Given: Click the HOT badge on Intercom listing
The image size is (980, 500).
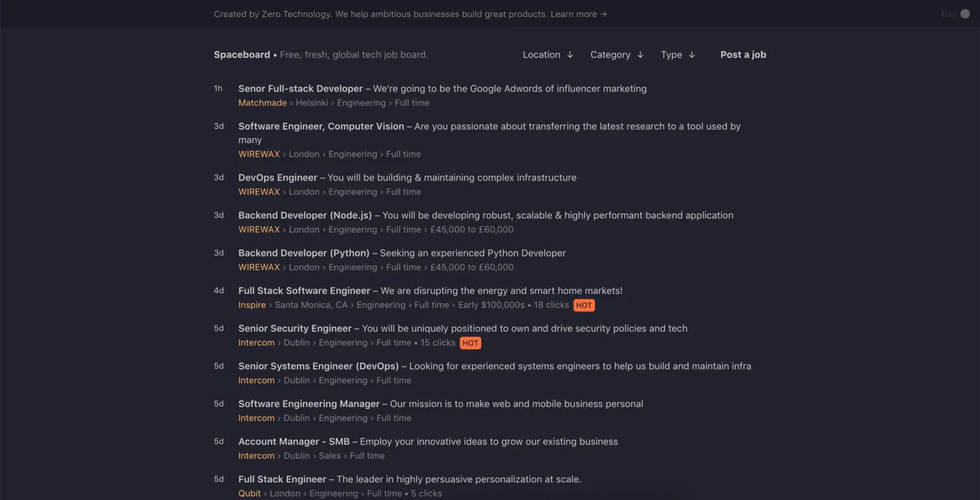Looking at the screenshot, I should click(470, 343).
